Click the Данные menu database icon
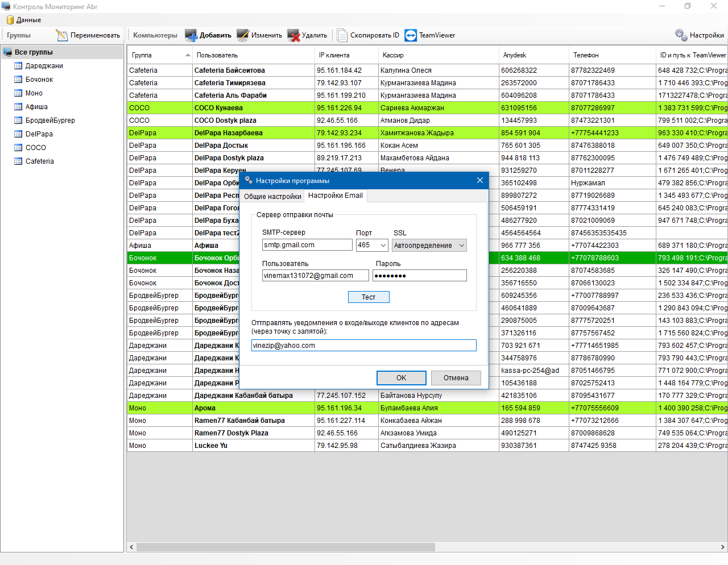Image resolution: width=728 pixels, height=565 pixels. click(10, 20)
